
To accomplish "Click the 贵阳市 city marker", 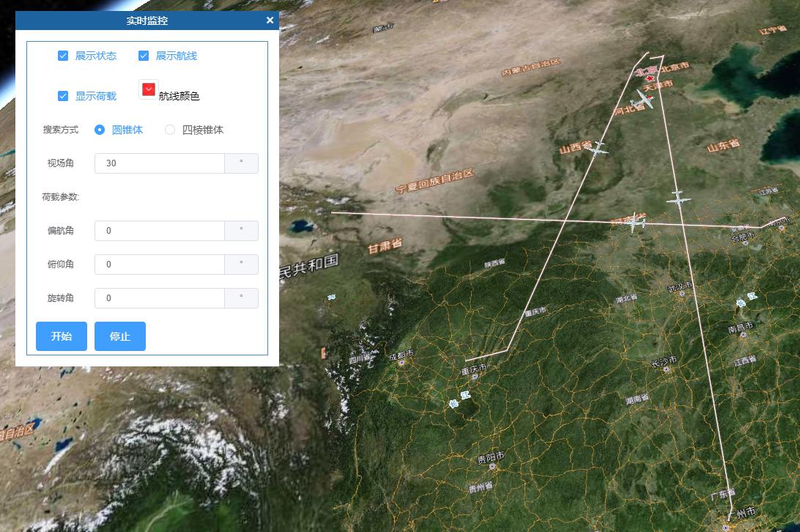I will 493,466.
